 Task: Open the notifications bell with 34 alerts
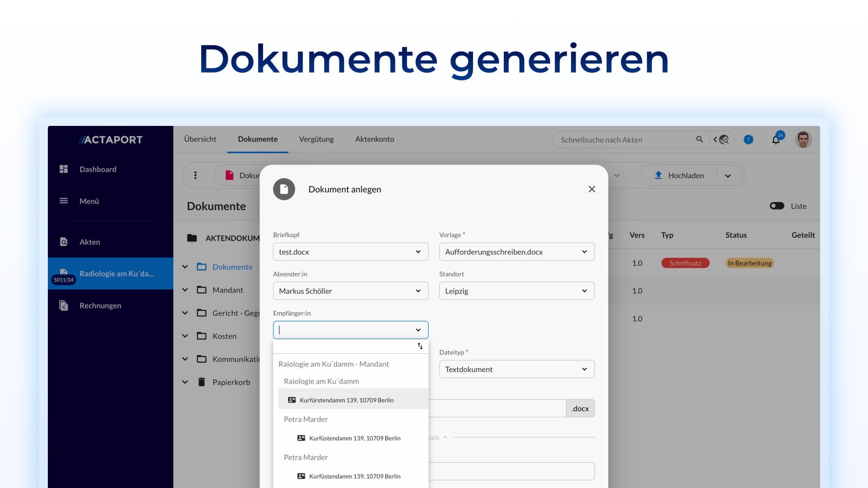tap(776, 140)
